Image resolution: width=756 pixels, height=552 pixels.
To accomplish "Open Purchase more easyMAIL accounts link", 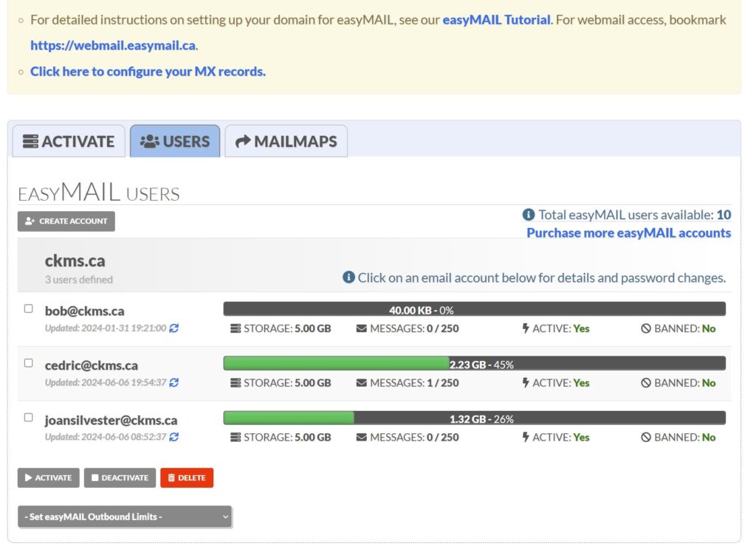I will pyautogui.click(x=628, y=233).
